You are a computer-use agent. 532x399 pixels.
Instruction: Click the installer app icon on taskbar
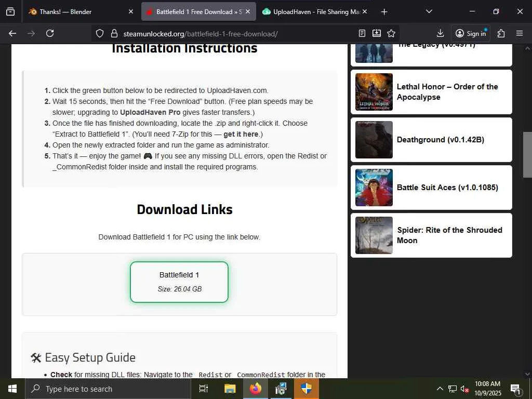click(x=281, y=389)
